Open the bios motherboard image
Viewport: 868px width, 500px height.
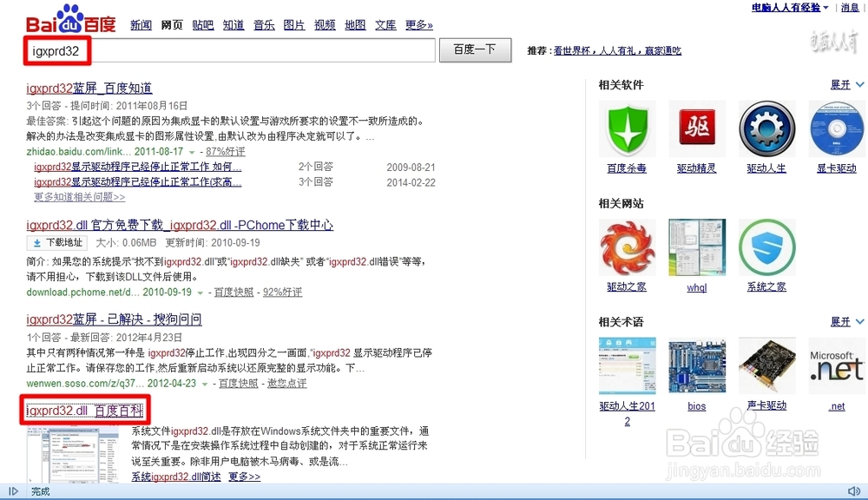coord(697,366)
